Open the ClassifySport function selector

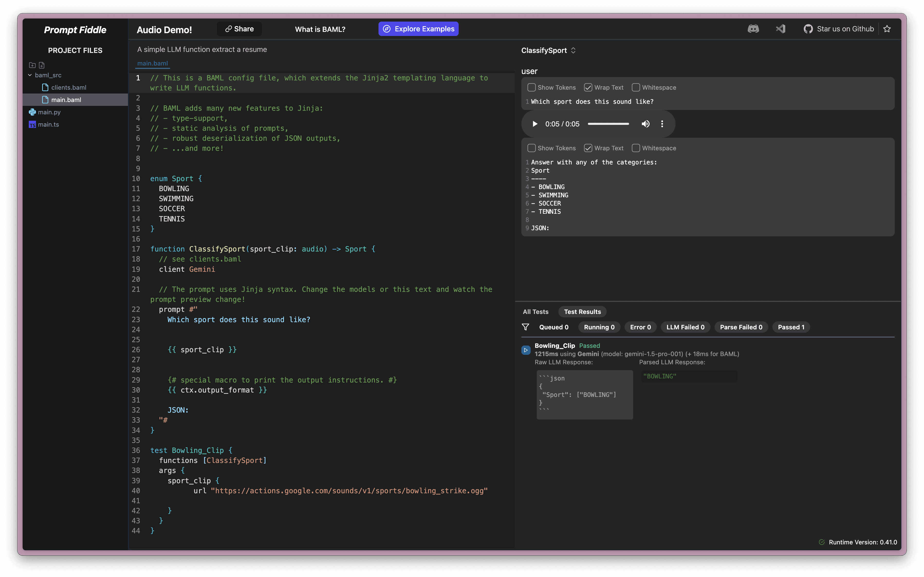tap(548, 50)
